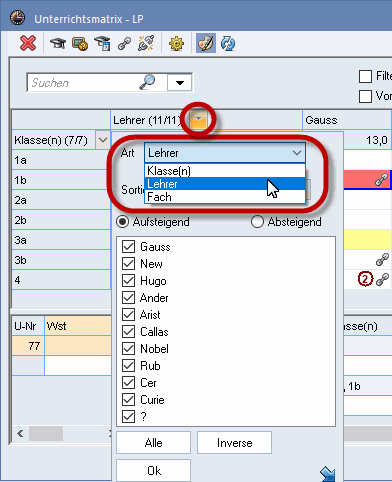This screenshot has height=482, width=392.
Task: Open the orange Lehrer filter dropdown
Action: click(198, 119)
